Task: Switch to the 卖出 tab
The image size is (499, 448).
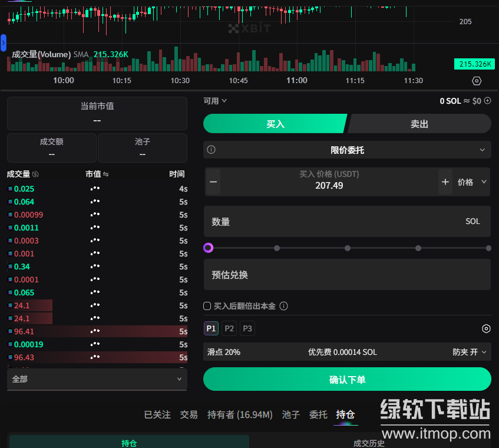Action: (419, 124)
